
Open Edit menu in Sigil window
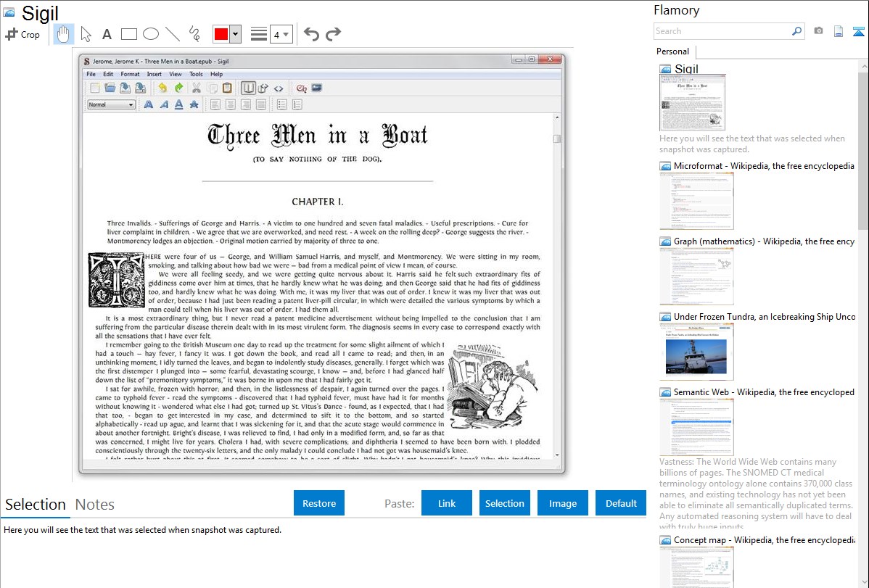coord(108,74)
